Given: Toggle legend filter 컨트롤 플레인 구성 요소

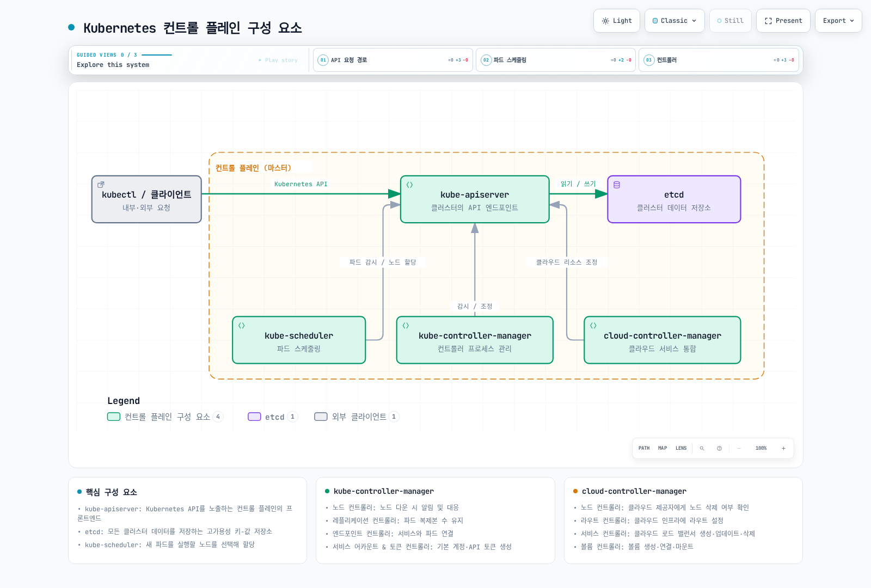Looking at the screenshot, I should tap(165, 416).
